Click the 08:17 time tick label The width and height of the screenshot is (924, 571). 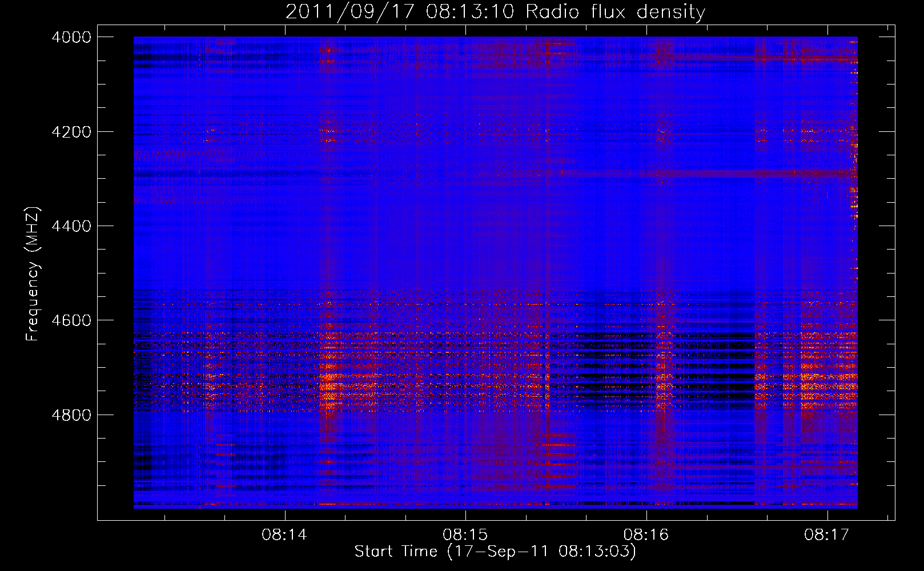(826, 535)
